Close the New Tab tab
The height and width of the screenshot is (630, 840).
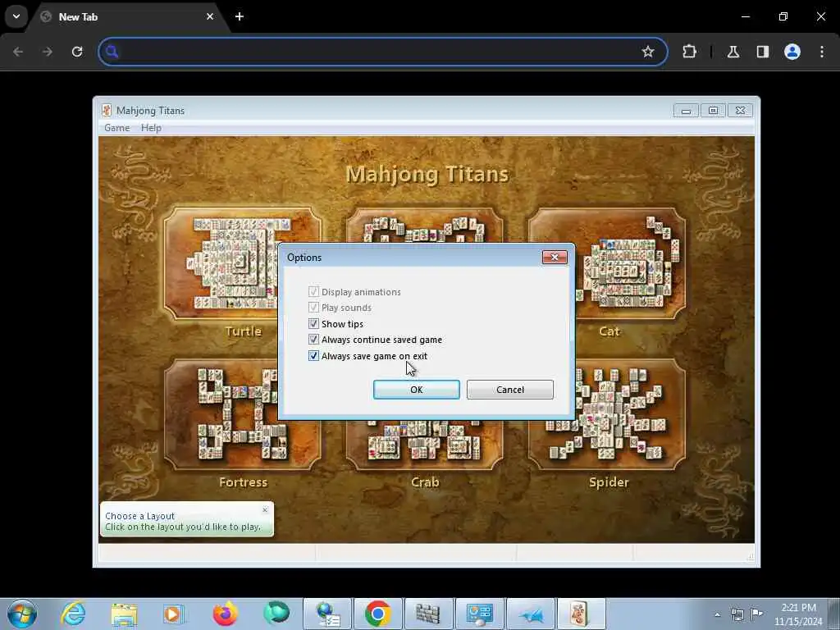tap(210, 16)
